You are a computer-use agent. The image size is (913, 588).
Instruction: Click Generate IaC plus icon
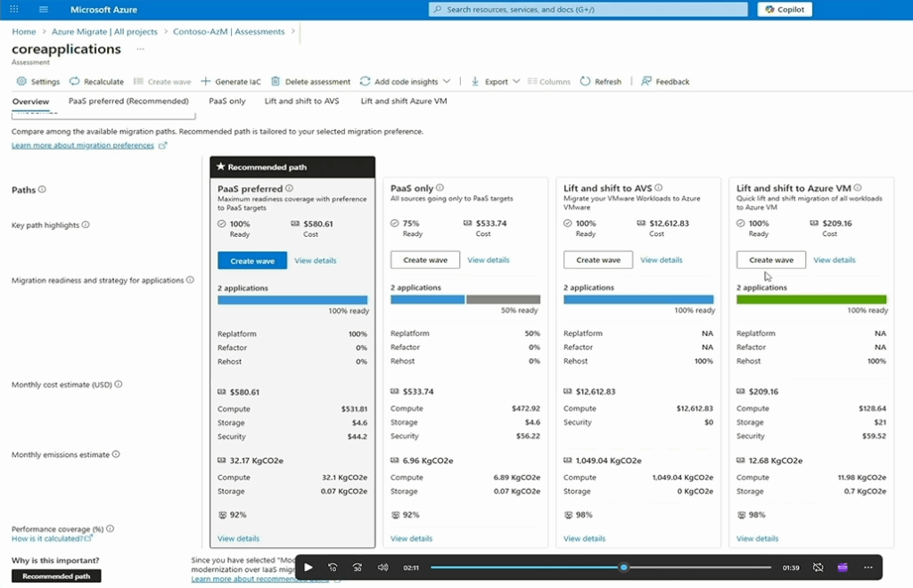206,81
